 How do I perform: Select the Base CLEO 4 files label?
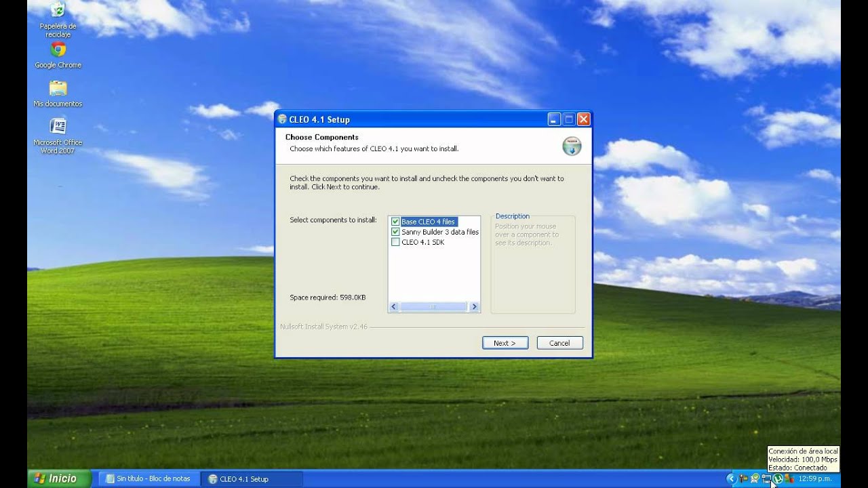(428, 222)
